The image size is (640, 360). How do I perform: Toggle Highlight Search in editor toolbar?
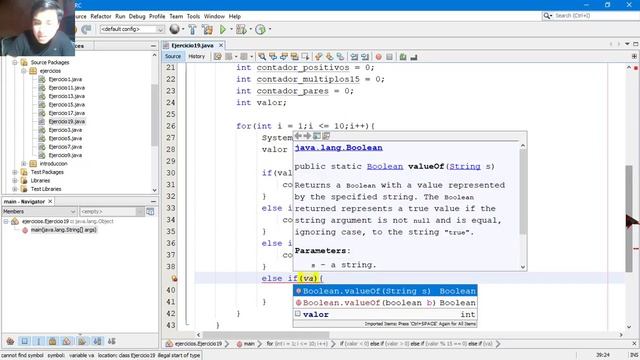point(294,57)
